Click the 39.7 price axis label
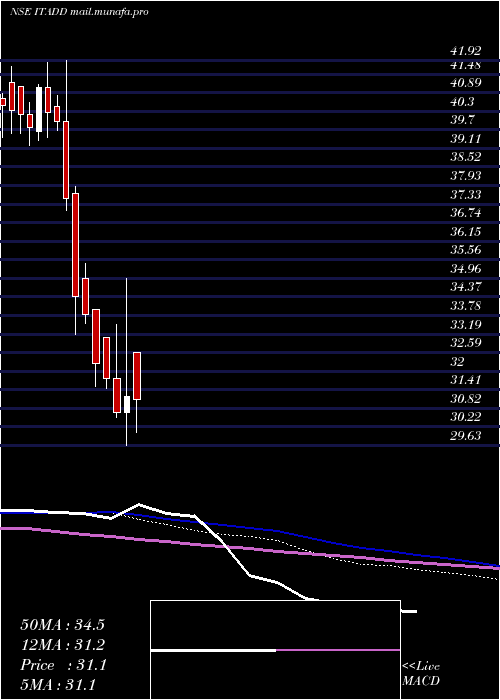The height and width of the screenshot is (700, 500). [462, 120]
